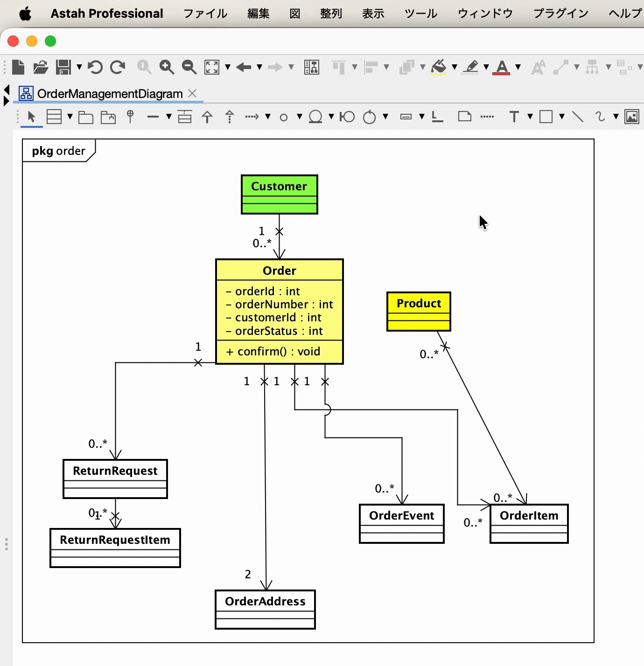644x666 pixels.
Task: Click the Zoom In magnifier icon
Action: click(167, 67)
